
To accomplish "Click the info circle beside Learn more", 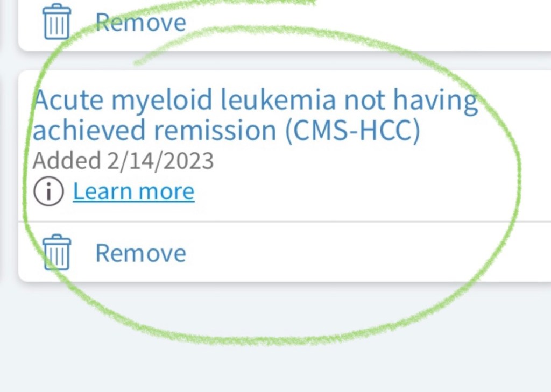I will (x=48, y=191).
